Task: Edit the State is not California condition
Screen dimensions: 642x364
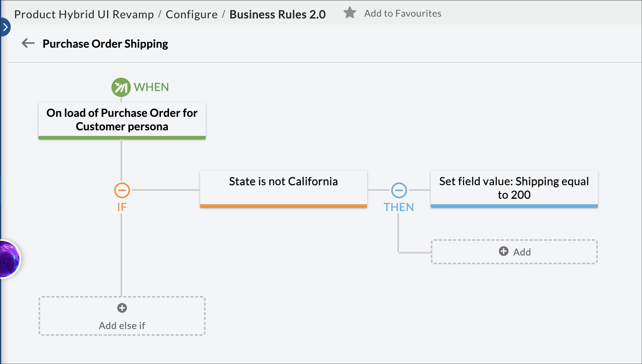Action: tap(283, 188)
